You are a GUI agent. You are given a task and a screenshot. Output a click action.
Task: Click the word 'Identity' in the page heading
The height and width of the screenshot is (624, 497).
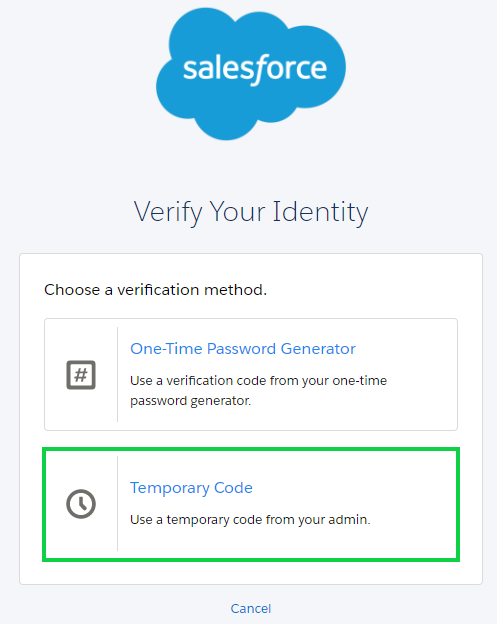tap(321, 212)
